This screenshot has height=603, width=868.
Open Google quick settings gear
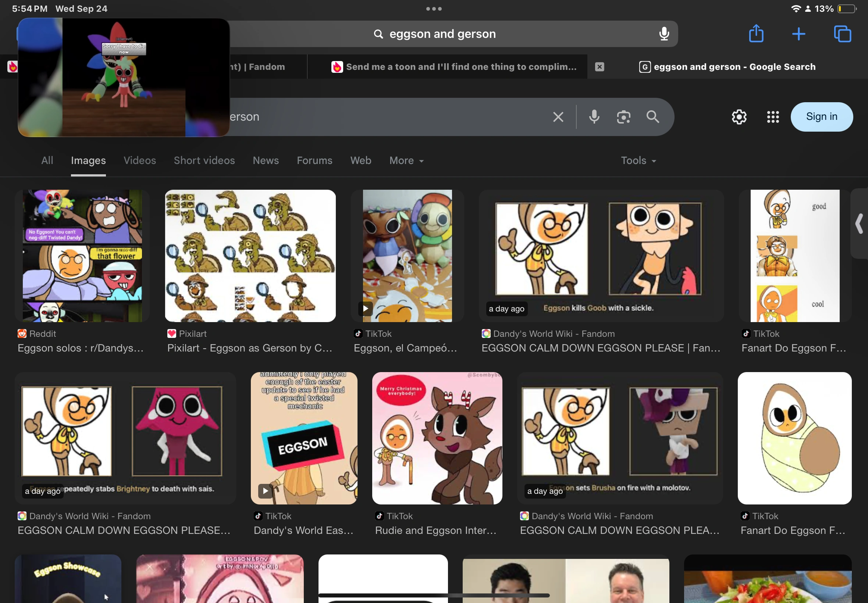click(x=739, y=117)
